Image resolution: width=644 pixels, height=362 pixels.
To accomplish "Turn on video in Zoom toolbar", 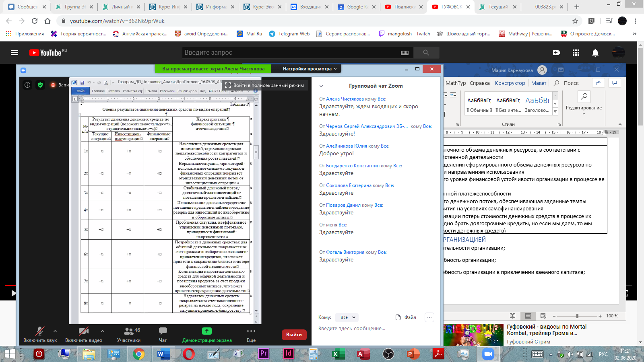I will click(x=83, y=331).
